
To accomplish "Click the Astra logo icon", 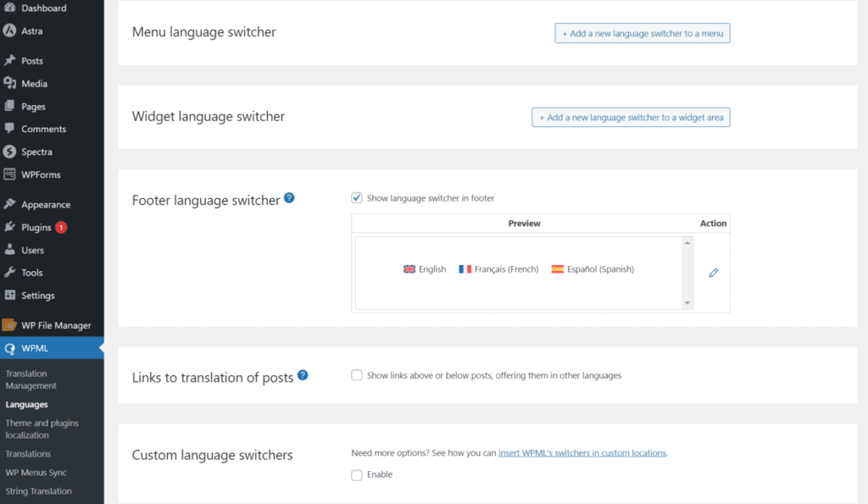I will 9,31.
